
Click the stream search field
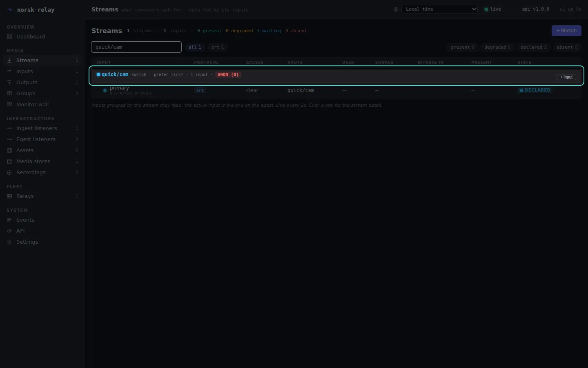point(136,47)
